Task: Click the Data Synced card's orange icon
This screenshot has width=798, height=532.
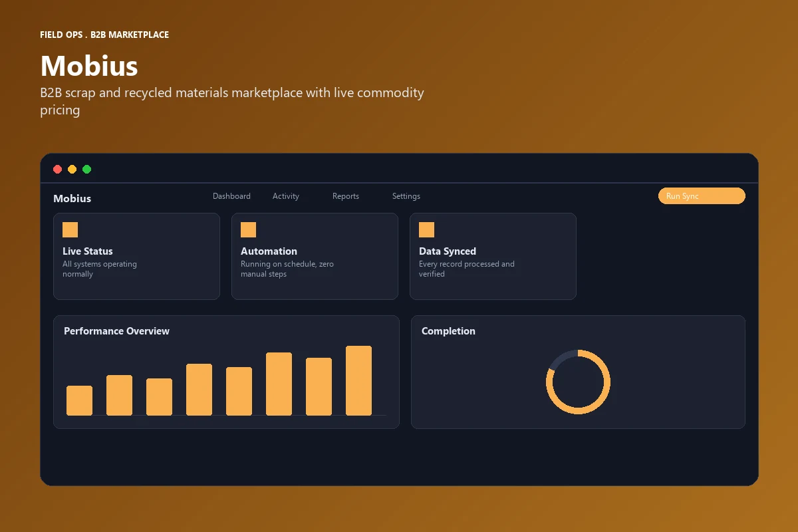Action: [x=426, y=229]
